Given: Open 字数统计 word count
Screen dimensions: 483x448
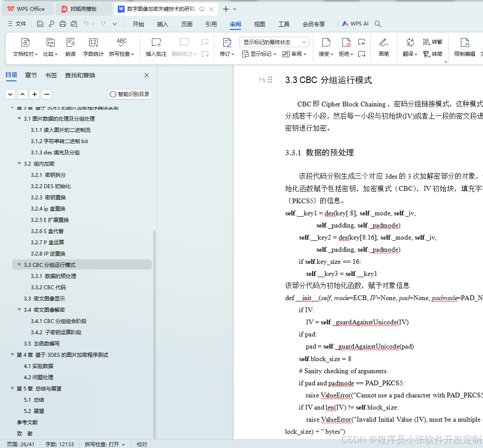Looking at the screenshot, I should click(93, 47).
